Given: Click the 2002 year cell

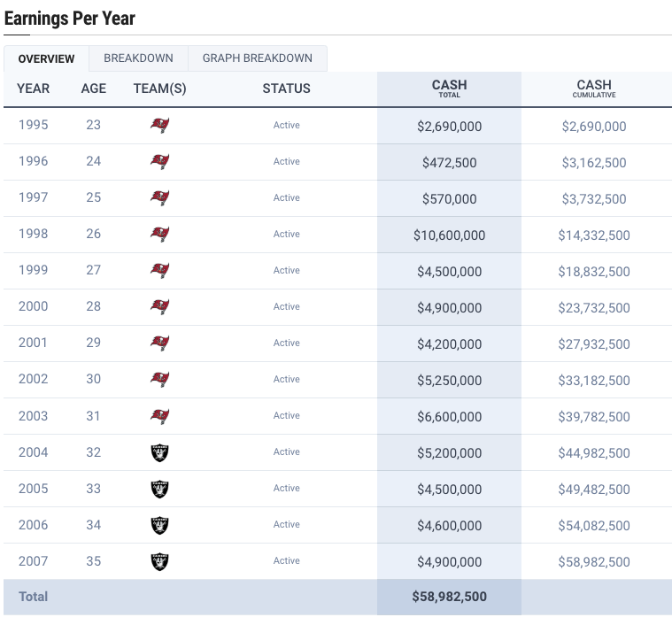Looking at the screenshot, I should click(x=34, y=380).
